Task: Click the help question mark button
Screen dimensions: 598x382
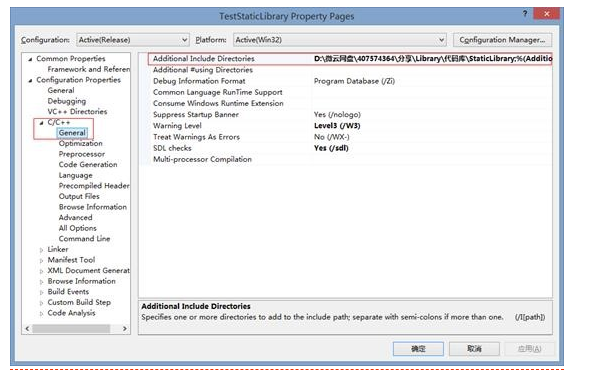Action: [x=525, y=14]
